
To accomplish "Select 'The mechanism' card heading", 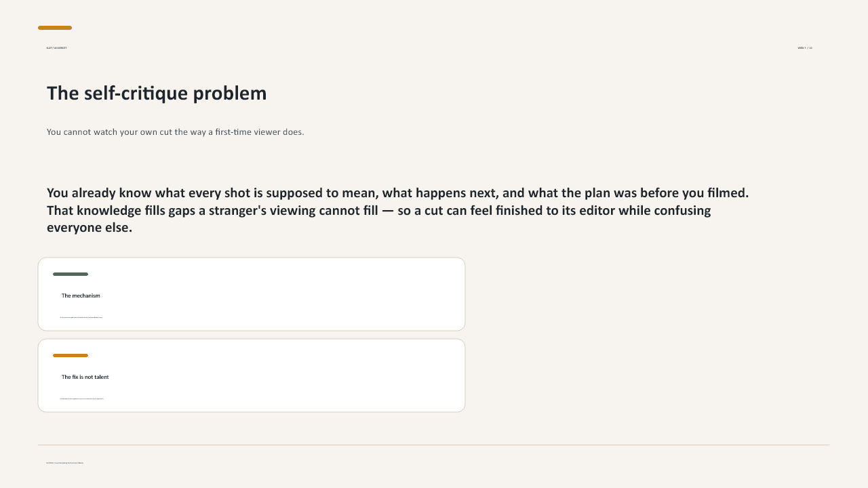I will point(81,296).
